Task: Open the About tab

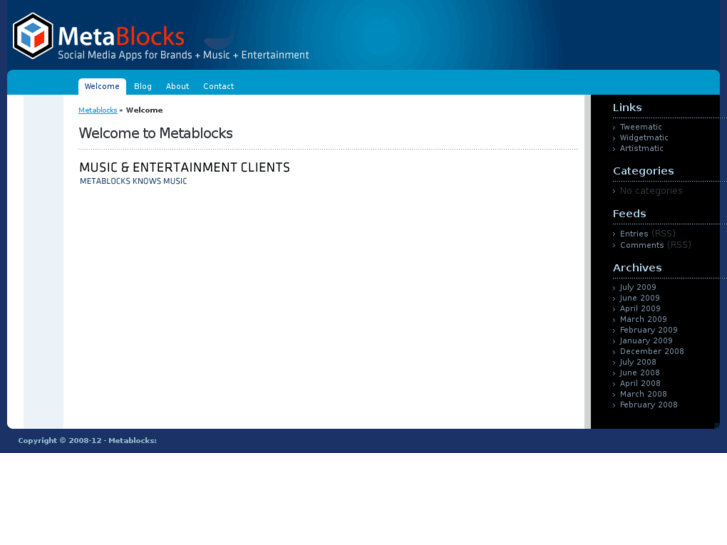Action: click(177, 86)
